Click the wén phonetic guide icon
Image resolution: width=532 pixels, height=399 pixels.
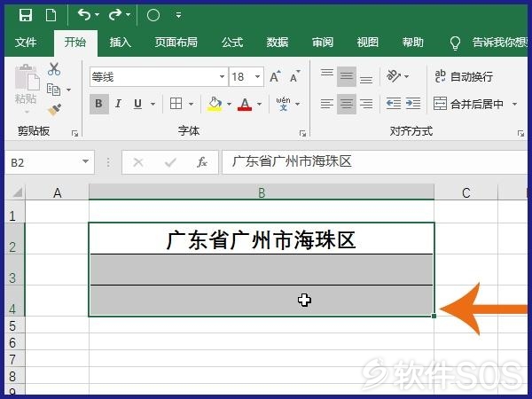[x=283, y=104]
